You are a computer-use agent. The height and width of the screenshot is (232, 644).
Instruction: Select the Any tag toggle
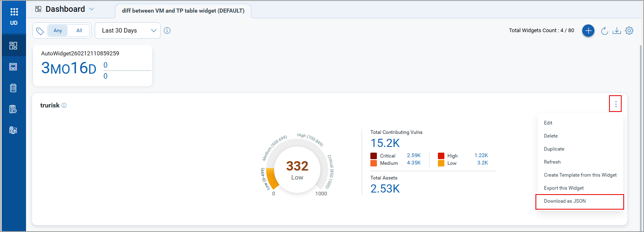[x=58, y=31]
